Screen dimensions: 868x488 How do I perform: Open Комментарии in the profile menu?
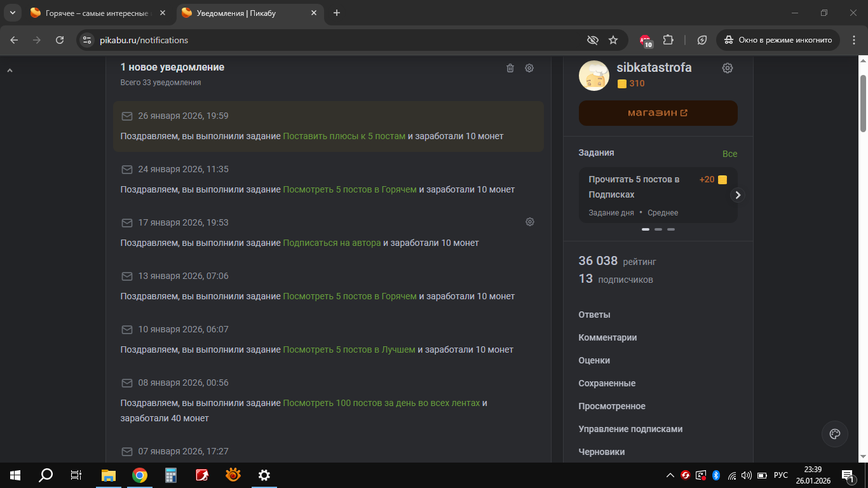point(607,337)
